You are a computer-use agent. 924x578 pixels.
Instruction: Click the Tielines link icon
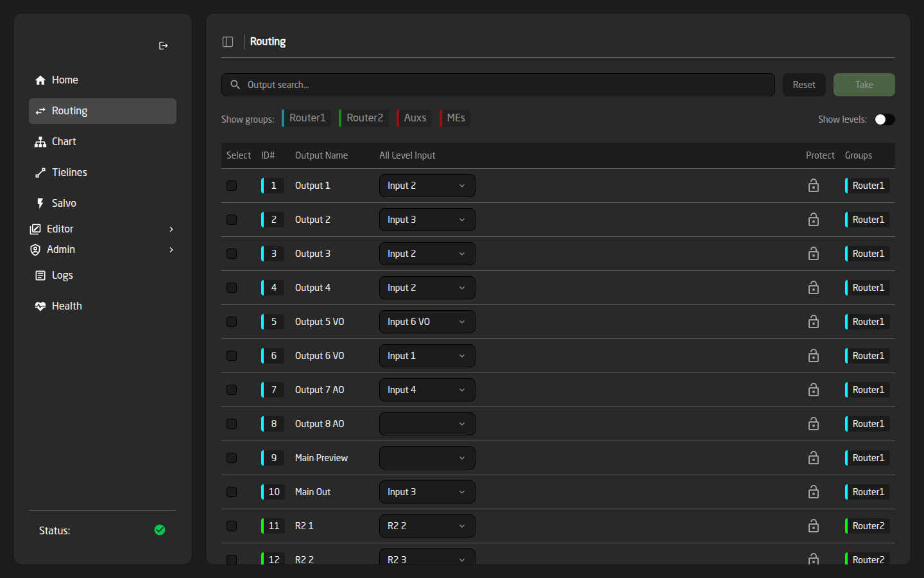pyautogui.click(x=40, y=173)
